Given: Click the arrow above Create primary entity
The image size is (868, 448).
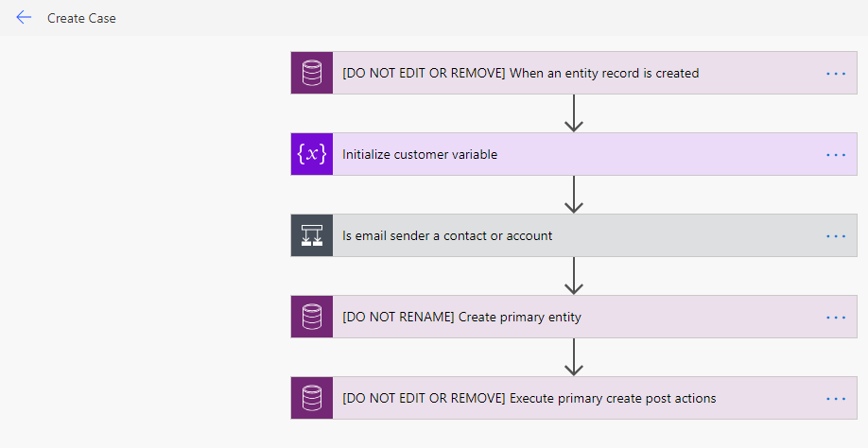Looking at the screenshot, I should pos(573,276).
